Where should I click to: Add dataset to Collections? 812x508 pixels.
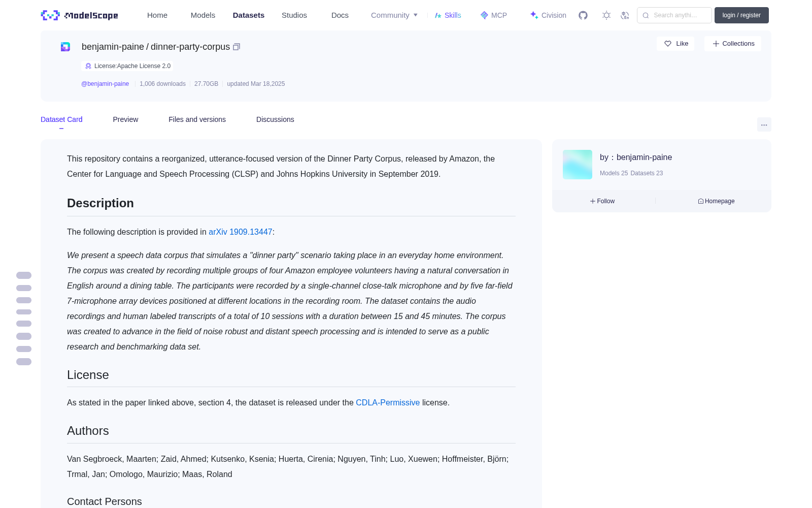coord(733,44)
